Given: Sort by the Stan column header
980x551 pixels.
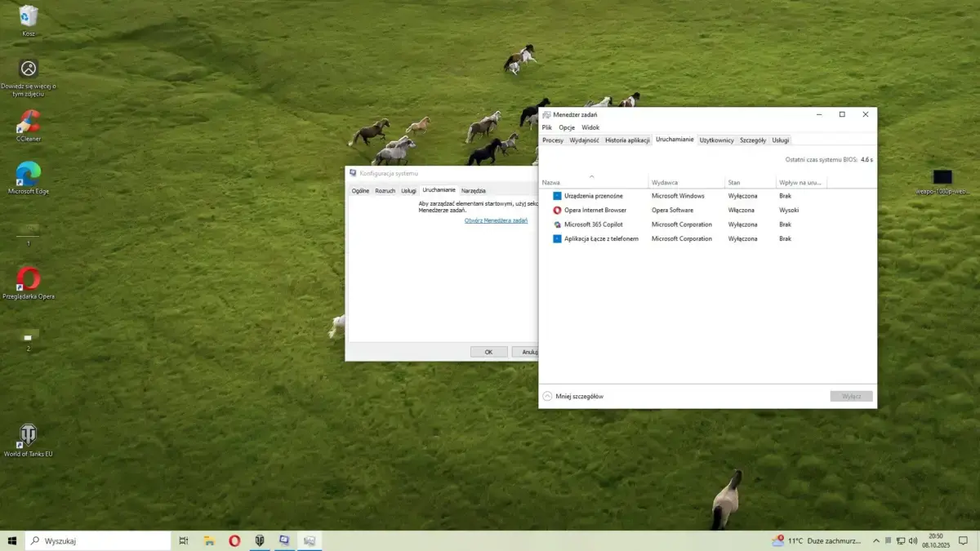Looking at the screenshot, I should tap(734, 183).
